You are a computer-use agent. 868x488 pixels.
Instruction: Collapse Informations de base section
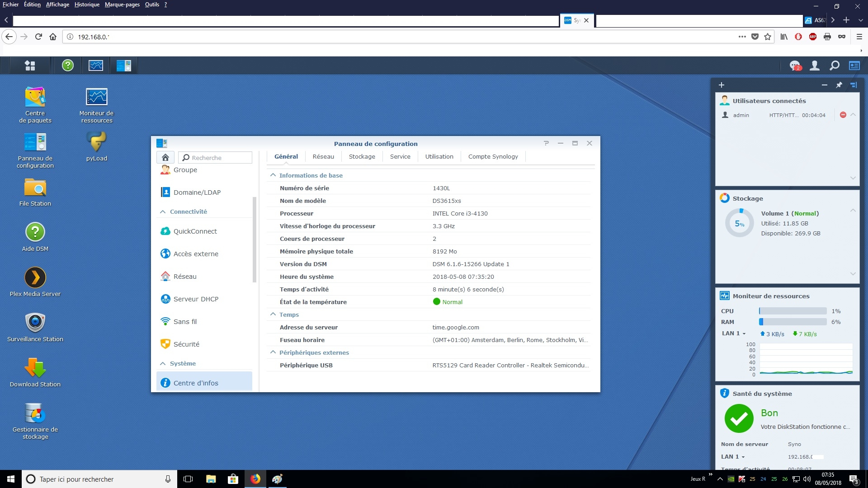pos(273,175)
